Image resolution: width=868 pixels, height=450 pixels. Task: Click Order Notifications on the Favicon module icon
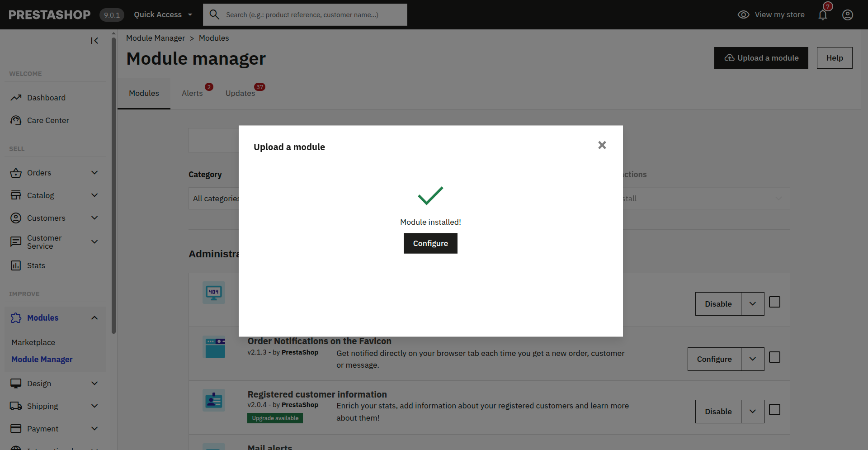(214, 347)
